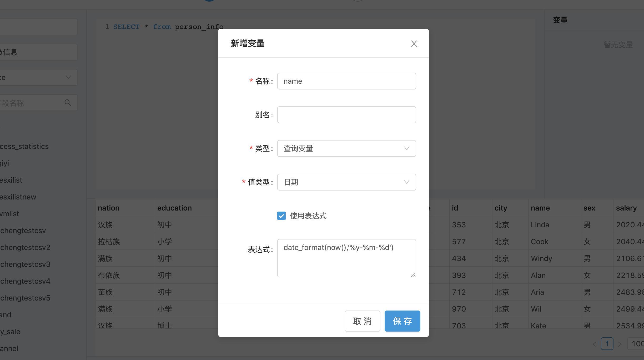
Task: Click the 表达式 textarea with date_format
Action: point(346,258)
